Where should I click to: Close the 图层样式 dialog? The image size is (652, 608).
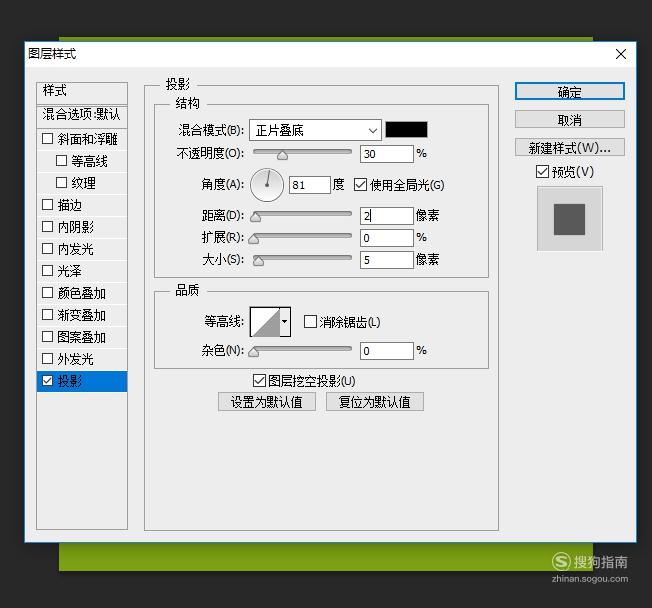621,54
